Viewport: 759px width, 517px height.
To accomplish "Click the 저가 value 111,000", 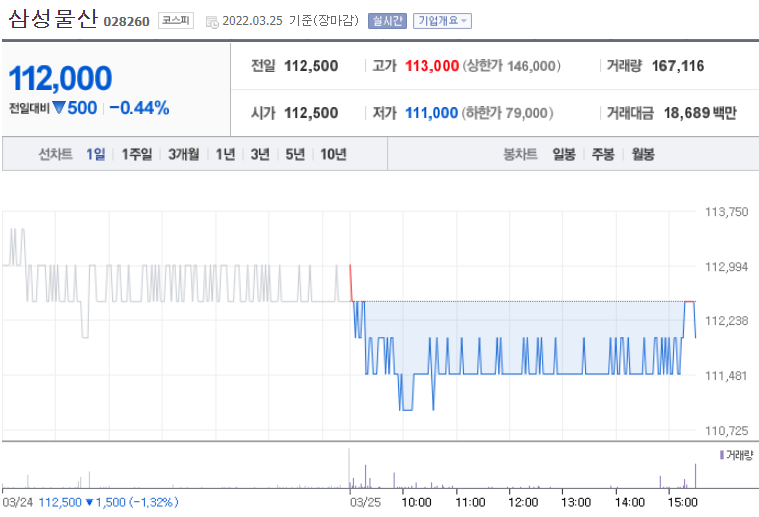I will point(431,113).
